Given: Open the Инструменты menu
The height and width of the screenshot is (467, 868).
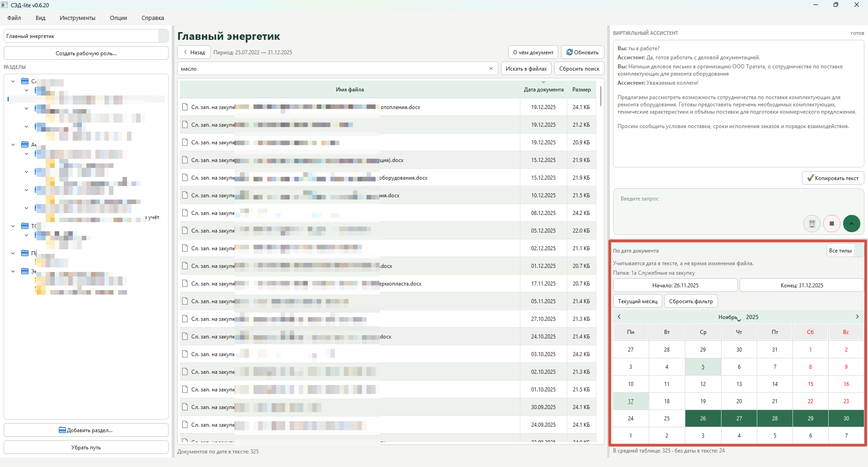Looking at the screenshot, I should (77, 18).
